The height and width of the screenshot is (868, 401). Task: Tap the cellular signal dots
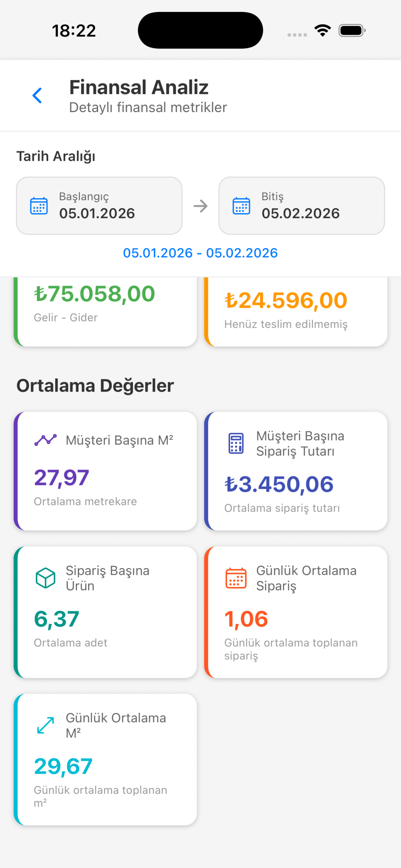coord(297,35)
